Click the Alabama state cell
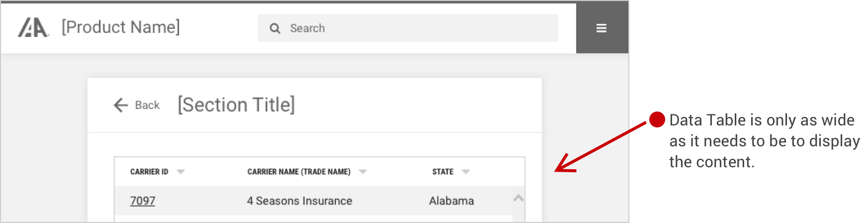Viewport: 868px width, 223px height. tap(451, 201)
